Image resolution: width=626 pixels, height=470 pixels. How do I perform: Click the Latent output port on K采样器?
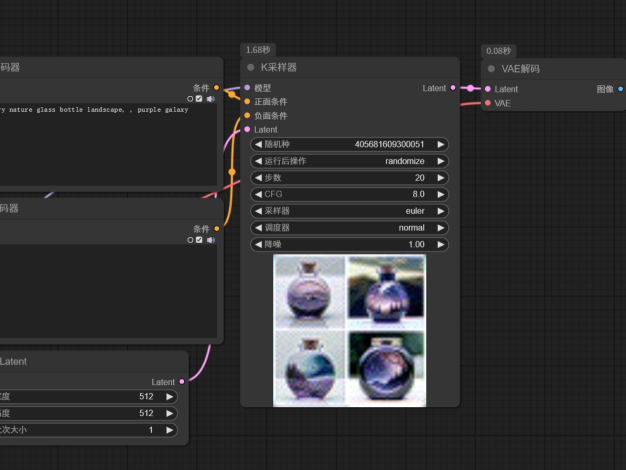(453, 87)
